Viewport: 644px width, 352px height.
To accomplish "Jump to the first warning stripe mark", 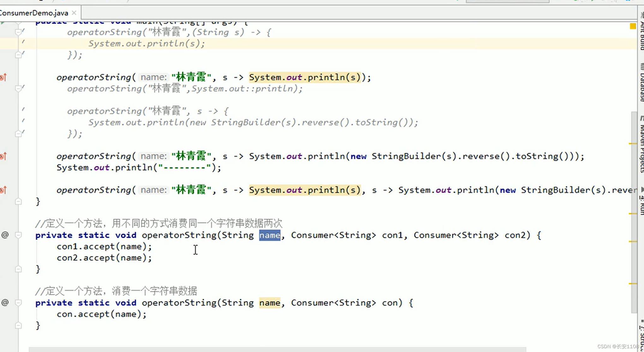I will (x=633, y=143).
